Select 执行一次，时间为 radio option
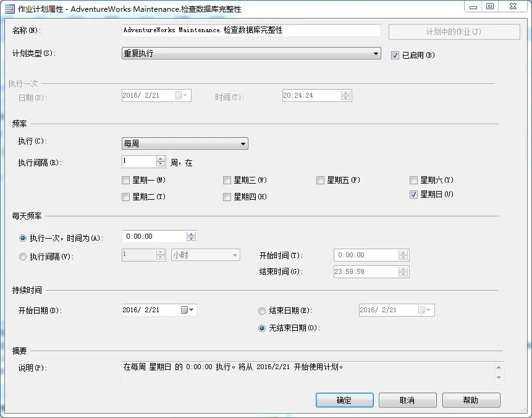The height and width of the screenshot is (418, 532). coord(23,239)
